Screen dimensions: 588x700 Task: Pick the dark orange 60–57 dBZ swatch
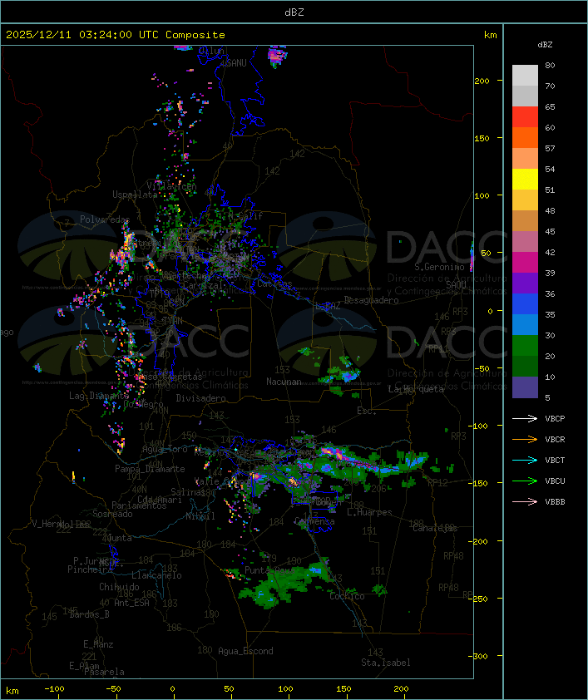click(525, 137)
